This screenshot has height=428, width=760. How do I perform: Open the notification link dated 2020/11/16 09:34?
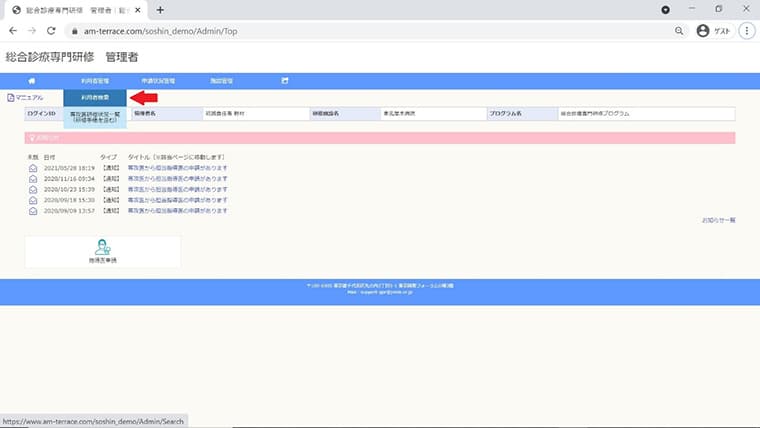click(177, 178)
